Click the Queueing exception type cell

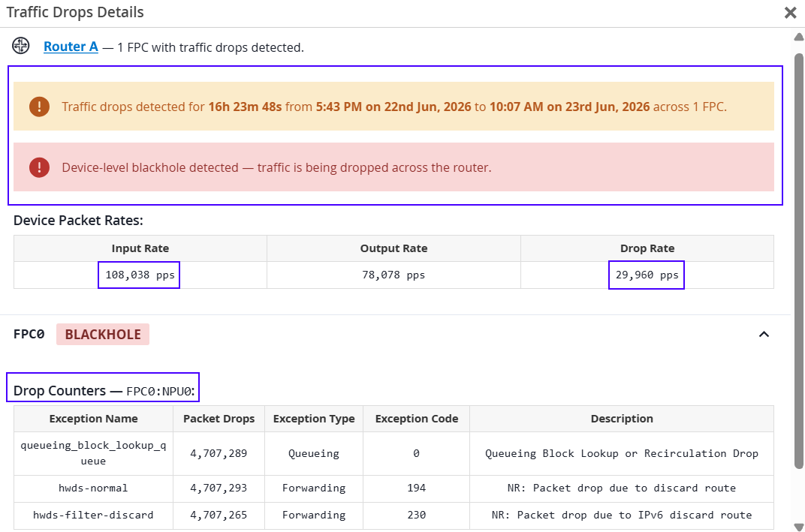314,453
